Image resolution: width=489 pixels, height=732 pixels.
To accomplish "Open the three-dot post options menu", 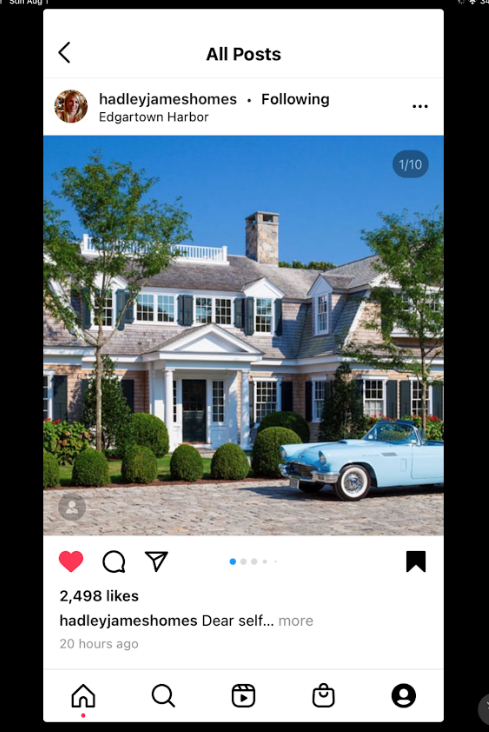I will pyautogui.click(x=420, y=106).
